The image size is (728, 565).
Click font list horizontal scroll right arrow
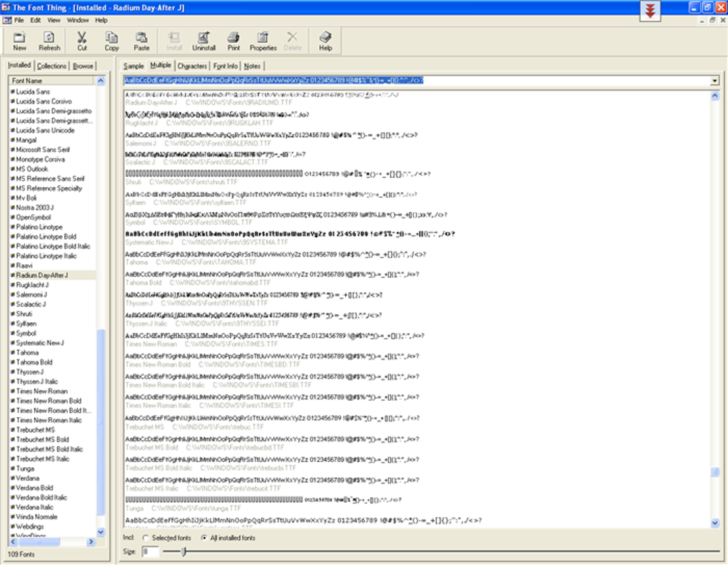[x=91, y=541]
